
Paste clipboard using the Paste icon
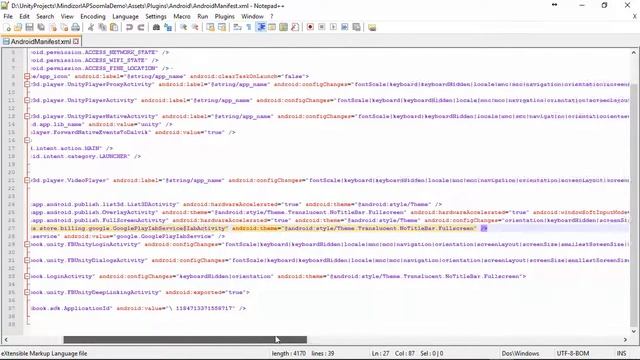click(114, 27)
